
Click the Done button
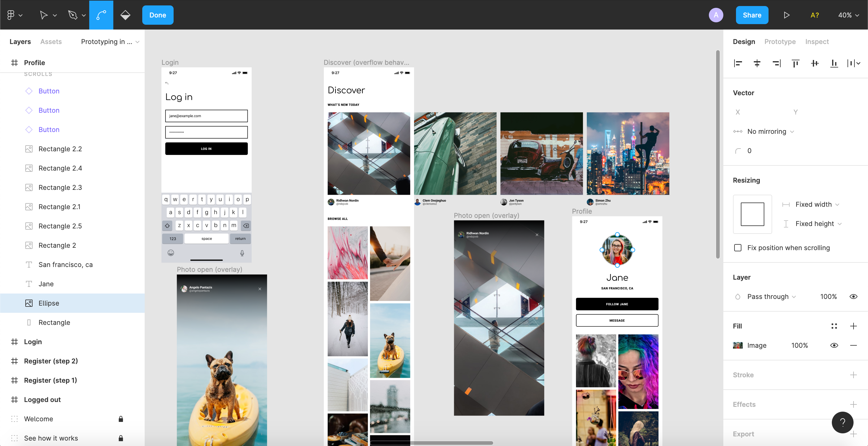(x=158, y=15)
